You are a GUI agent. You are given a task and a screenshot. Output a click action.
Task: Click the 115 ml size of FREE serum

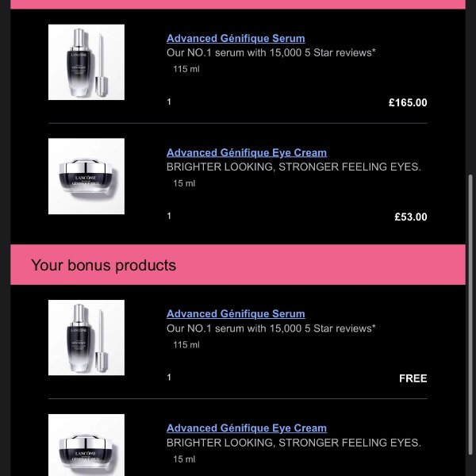tap(186, 344)
